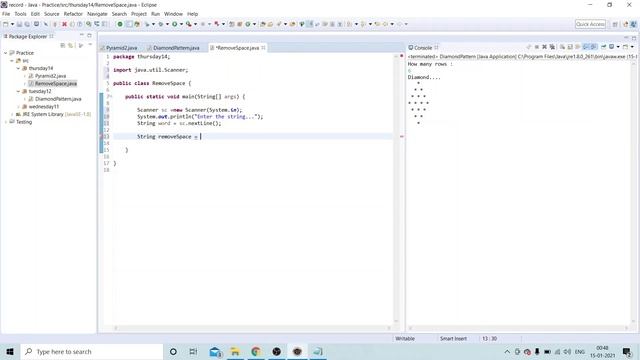
Task: Select the Console view tab
Action: pos(423,48)
